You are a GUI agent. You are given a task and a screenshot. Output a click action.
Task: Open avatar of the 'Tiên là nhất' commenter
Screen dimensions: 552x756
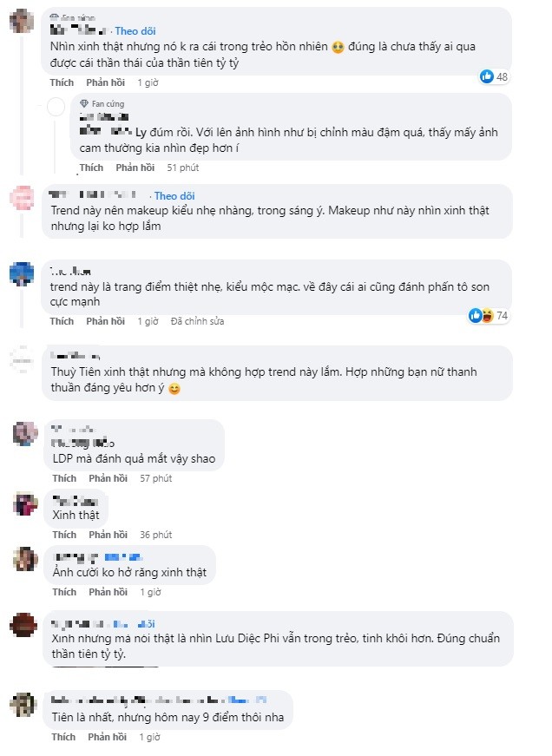click(23, 704)
